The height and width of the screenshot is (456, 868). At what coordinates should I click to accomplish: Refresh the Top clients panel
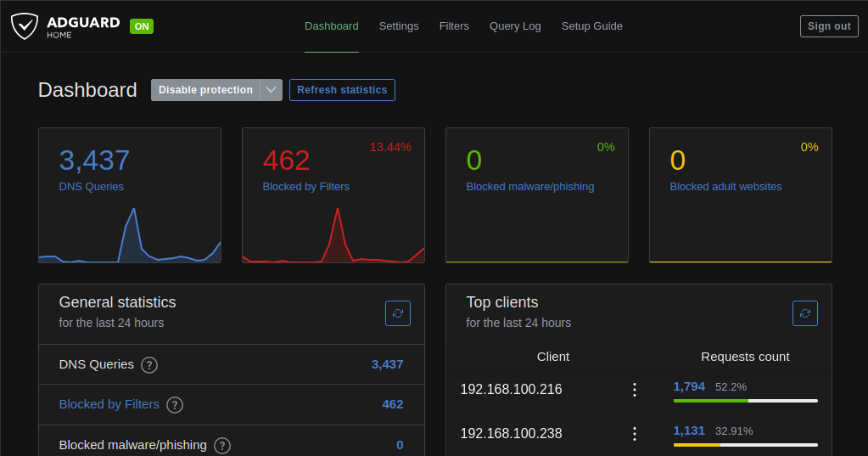(805, 313)
